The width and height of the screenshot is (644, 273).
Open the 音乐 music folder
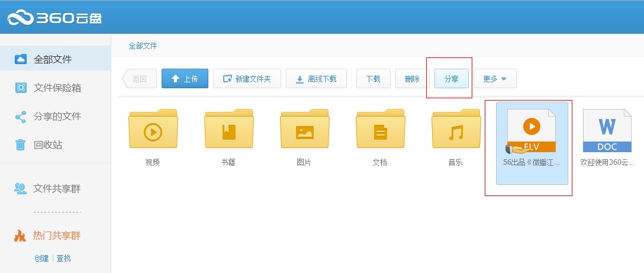coord(455,130)
